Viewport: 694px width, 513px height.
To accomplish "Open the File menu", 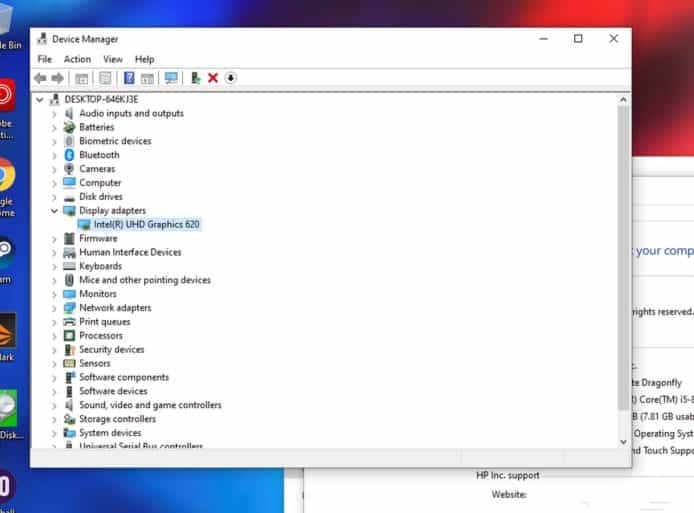I will 45,59.
